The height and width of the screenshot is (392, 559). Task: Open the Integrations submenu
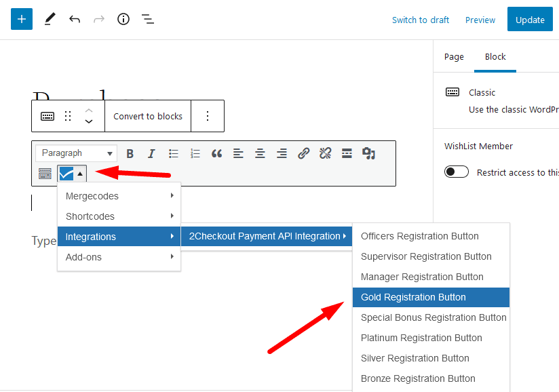[119, 237]
